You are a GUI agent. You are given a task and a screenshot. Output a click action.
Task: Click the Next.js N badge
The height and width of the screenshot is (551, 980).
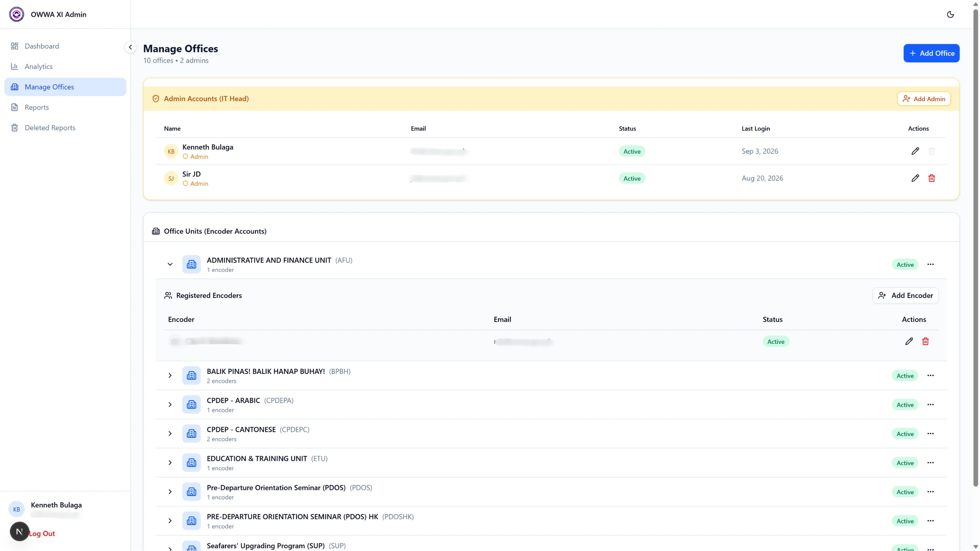coord(19,532)
